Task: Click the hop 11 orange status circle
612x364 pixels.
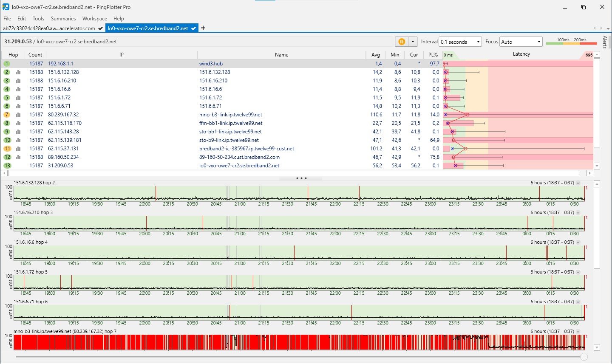Action: point(7,149)
